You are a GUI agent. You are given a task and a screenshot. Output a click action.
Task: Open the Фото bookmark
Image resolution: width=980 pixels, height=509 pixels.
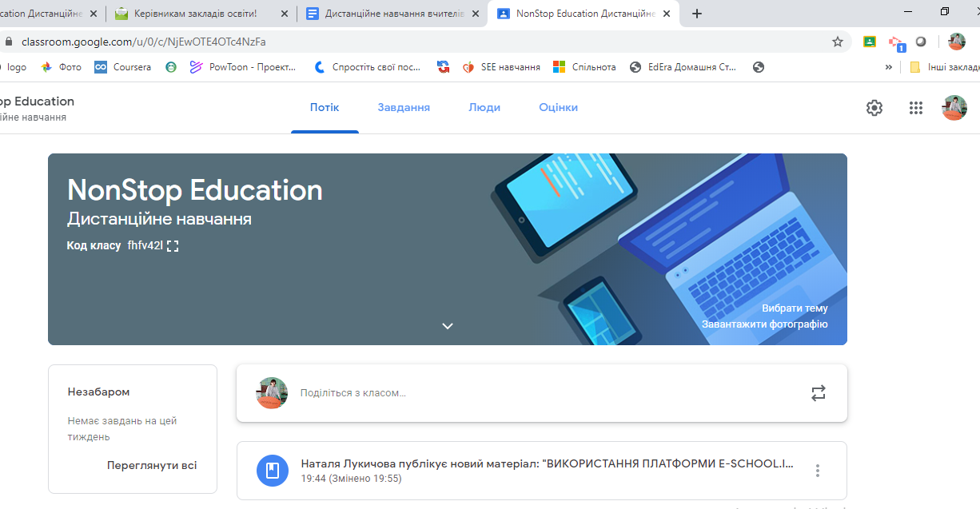(62, 67)
